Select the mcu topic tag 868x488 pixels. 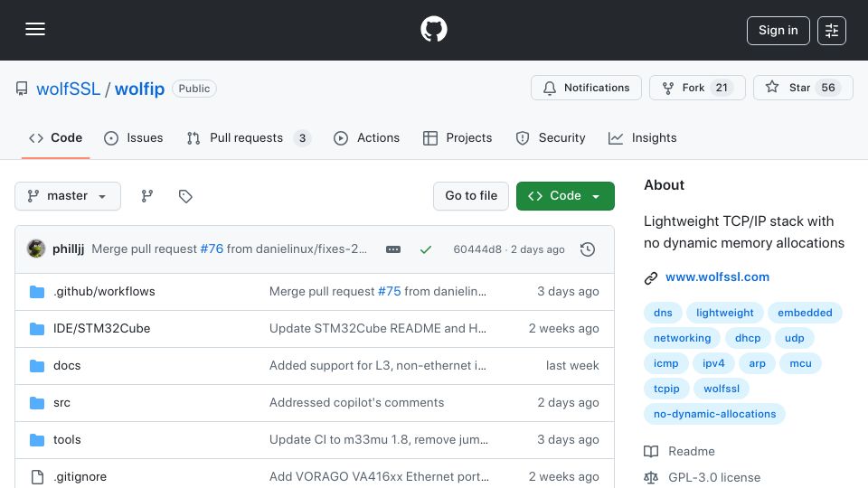click(x=800, y=363)
